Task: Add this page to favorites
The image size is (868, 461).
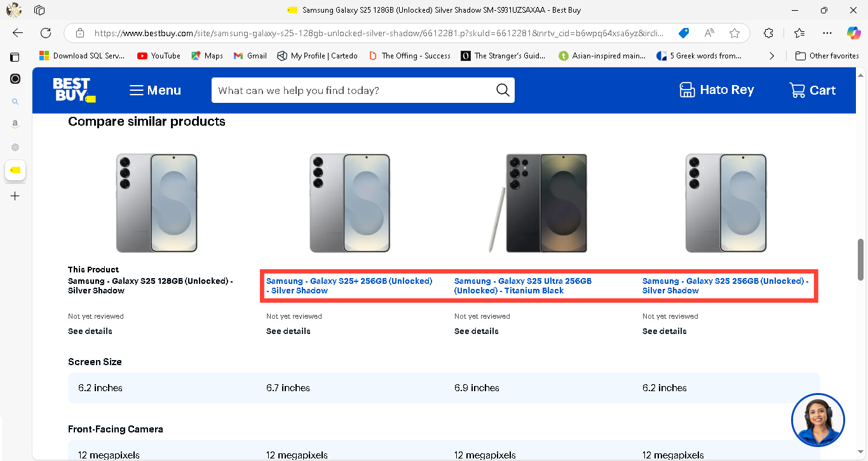Action: click(x=735, y=33)
